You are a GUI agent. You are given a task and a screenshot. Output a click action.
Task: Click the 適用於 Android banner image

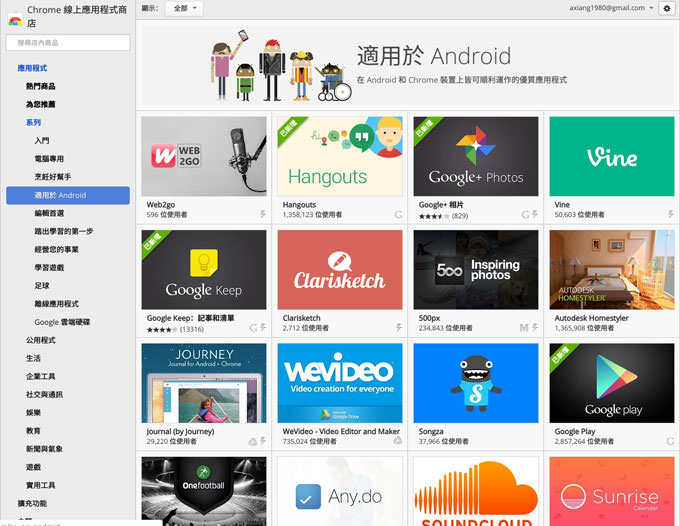pos(408,63)
